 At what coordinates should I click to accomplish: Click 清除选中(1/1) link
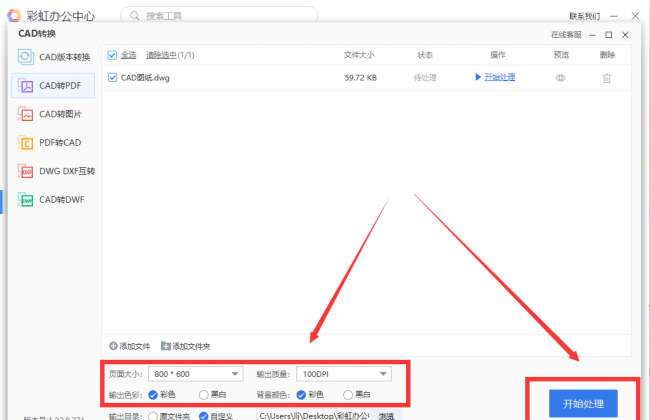pos(170,55)
